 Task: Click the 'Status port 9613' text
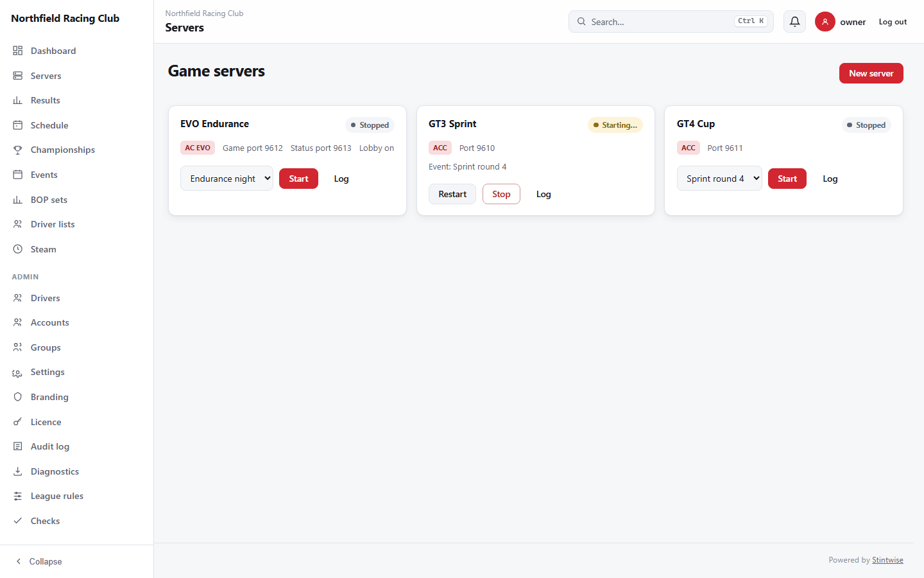[321, 148]
